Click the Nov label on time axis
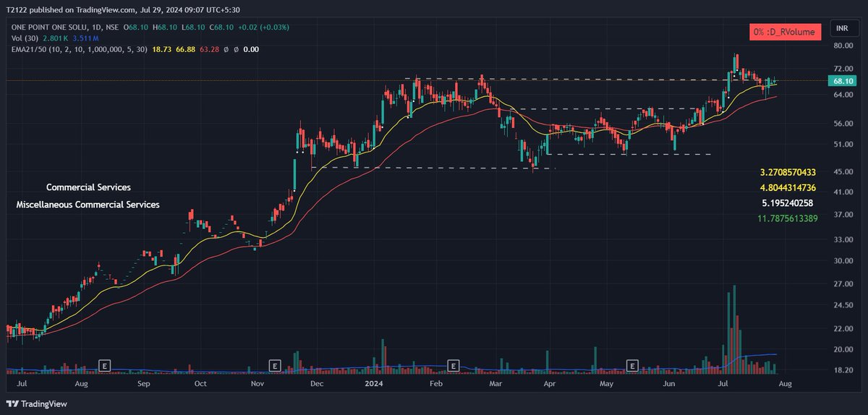The height and width of the screenshot is (415, 868). (258, 385)
